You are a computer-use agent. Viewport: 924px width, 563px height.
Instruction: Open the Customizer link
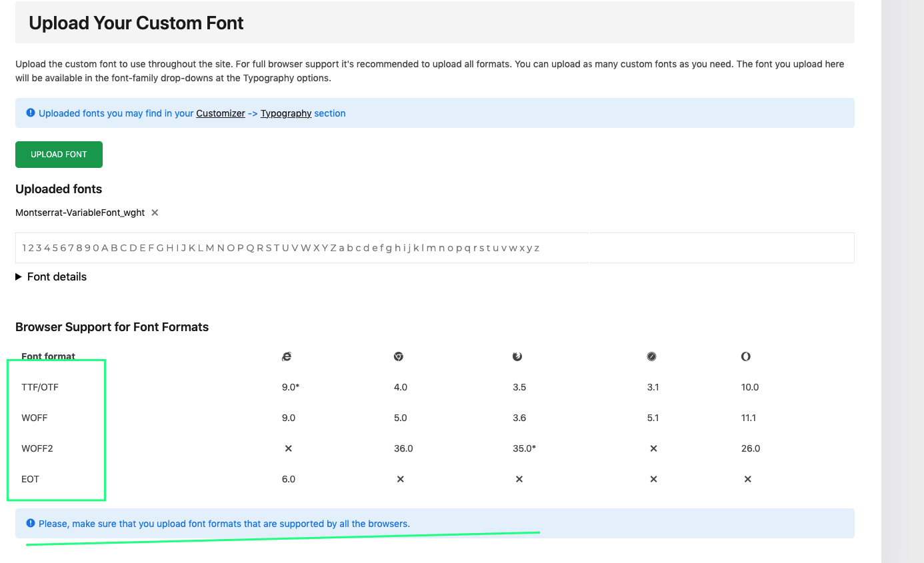point(221,113)
